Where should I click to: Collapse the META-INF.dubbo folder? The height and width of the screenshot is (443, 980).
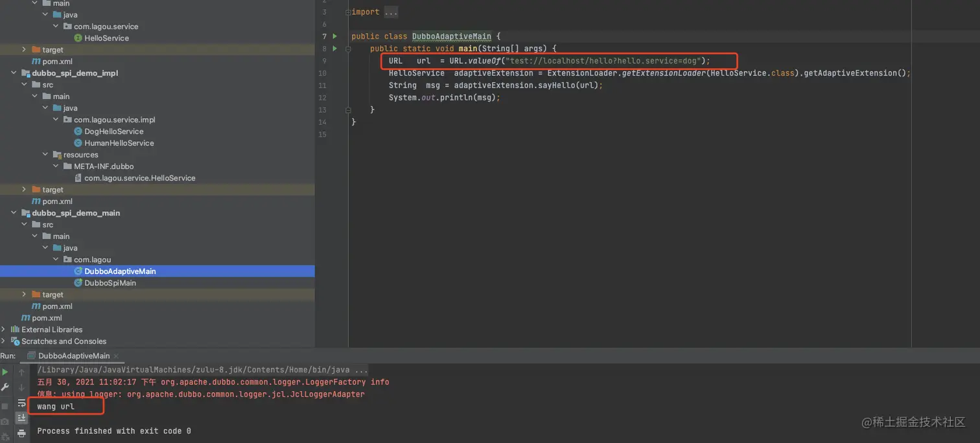coord(56,166)
